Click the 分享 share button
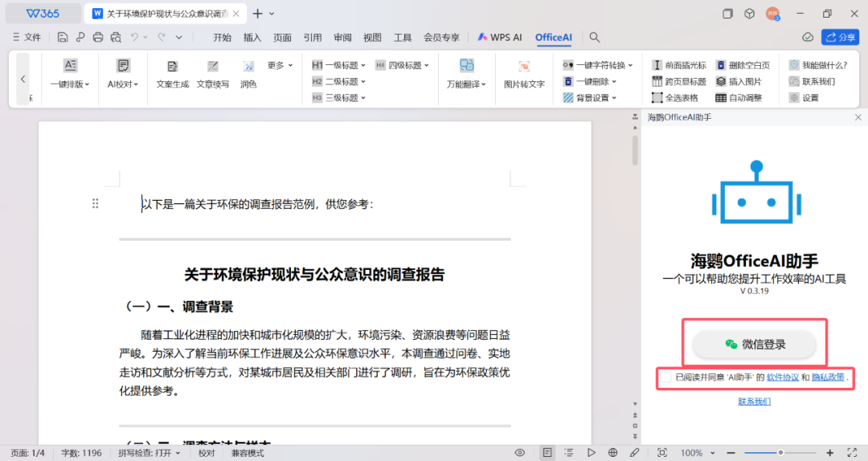This screenshot has height=461, width=868. pos(841,37)
